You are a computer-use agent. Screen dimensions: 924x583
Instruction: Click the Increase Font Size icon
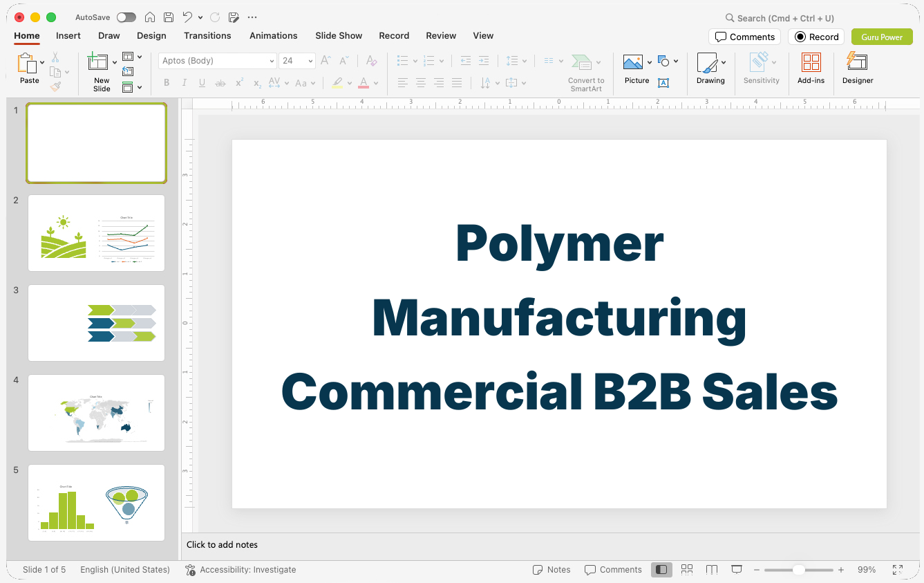tap(326, 61)
